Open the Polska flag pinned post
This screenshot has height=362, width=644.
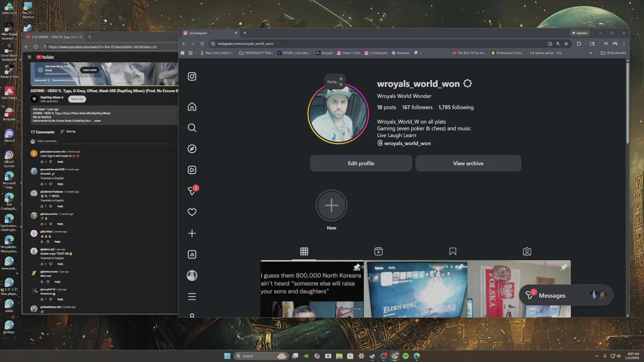pyautogui.click(x=520, y=289)
